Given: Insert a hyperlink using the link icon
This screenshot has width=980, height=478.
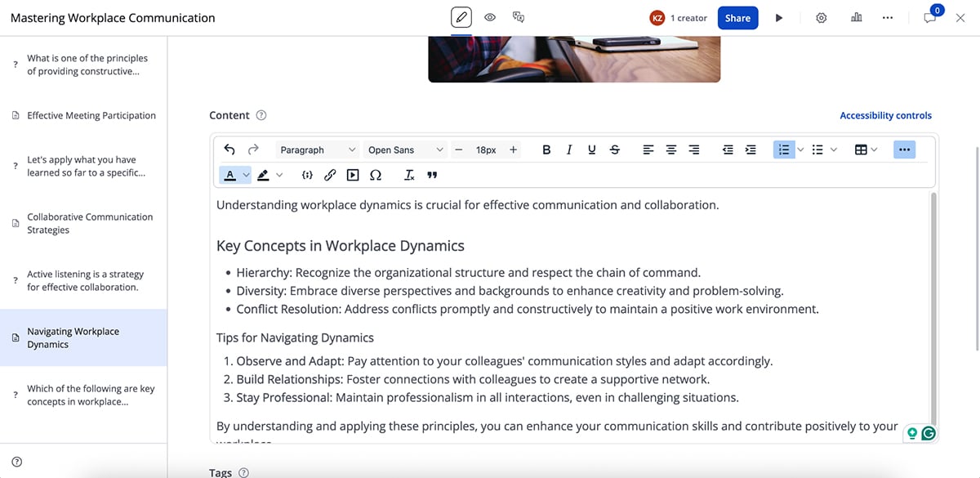Looking at the screenshot, I should pyautogui.click(x=330, y=174).
